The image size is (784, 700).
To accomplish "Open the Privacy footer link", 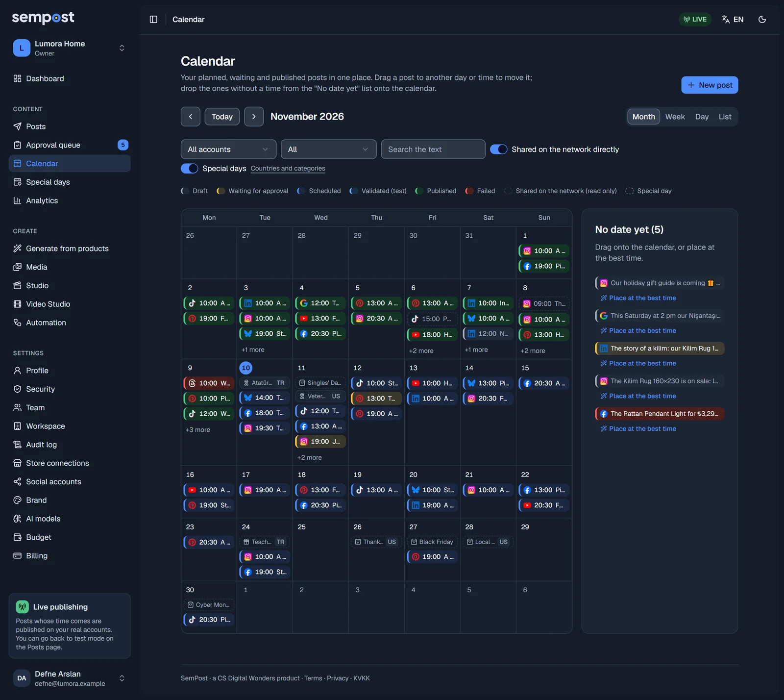I will pos(338,678).
